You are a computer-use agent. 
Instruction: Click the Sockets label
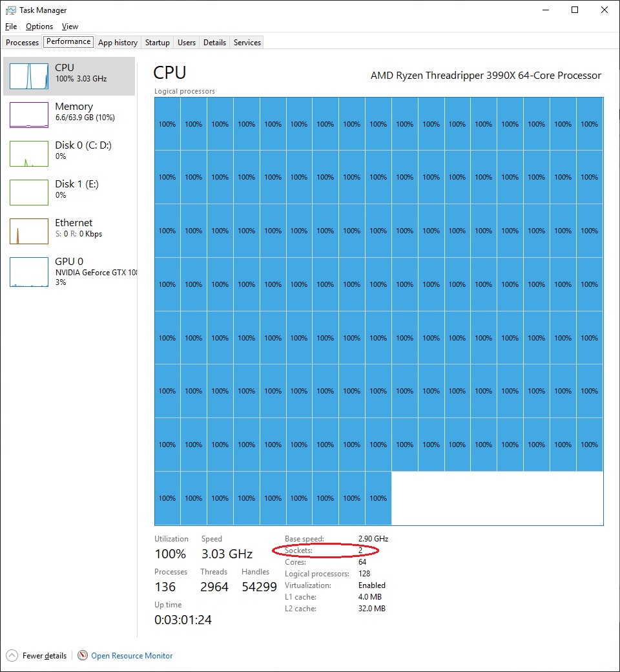(x=298, y=551)
